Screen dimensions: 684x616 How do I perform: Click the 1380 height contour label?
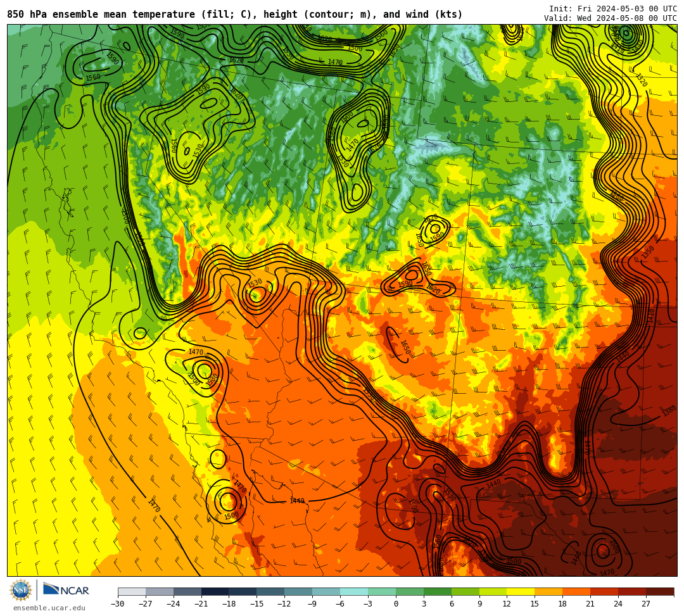click(669, 411)
